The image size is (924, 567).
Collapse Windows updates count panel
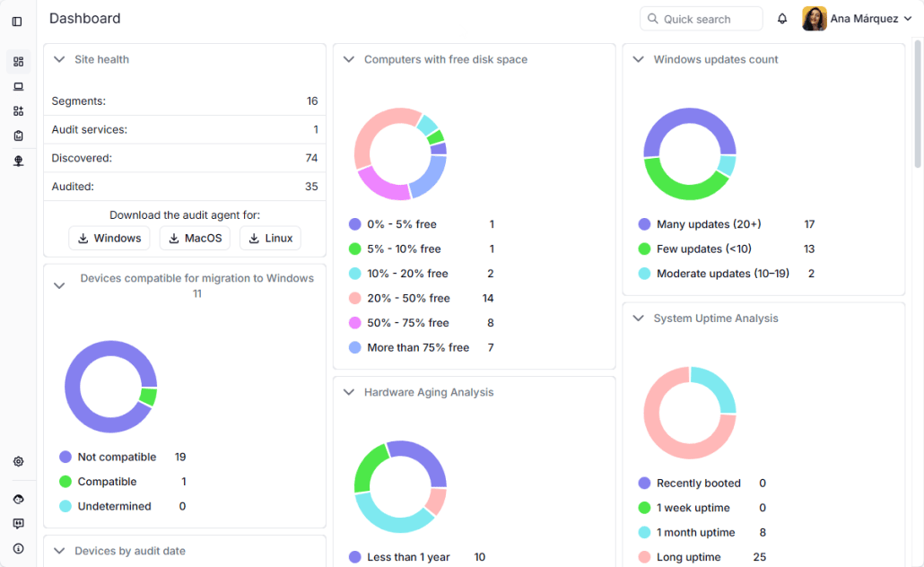(638, 59)
